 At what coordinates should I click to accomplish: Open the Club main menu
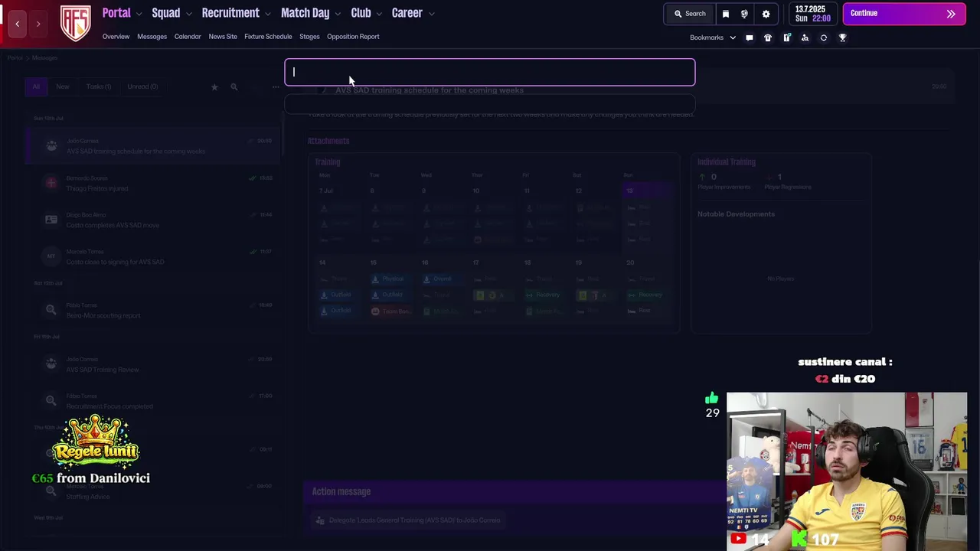coord(361,13)
